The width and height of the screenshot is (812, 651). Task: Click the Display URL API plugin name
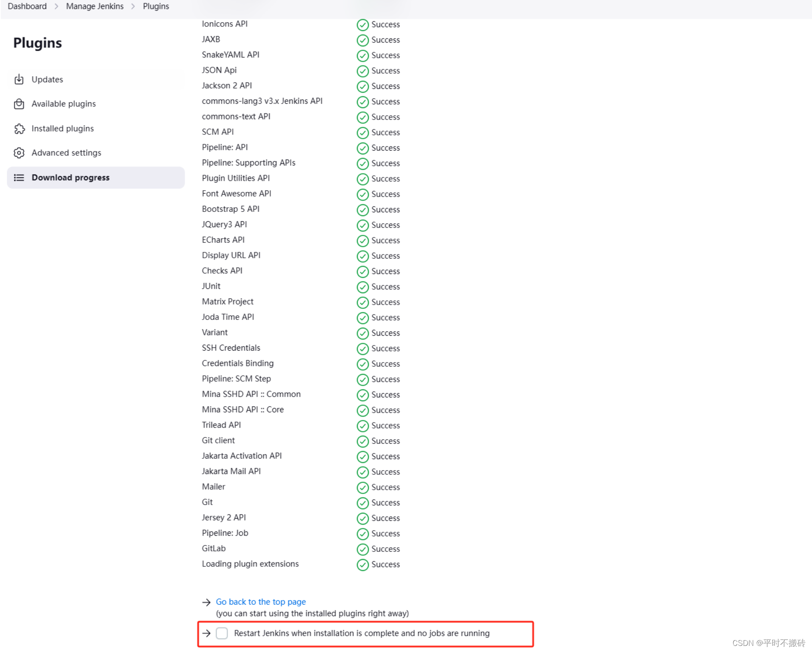tap(231, 255)
